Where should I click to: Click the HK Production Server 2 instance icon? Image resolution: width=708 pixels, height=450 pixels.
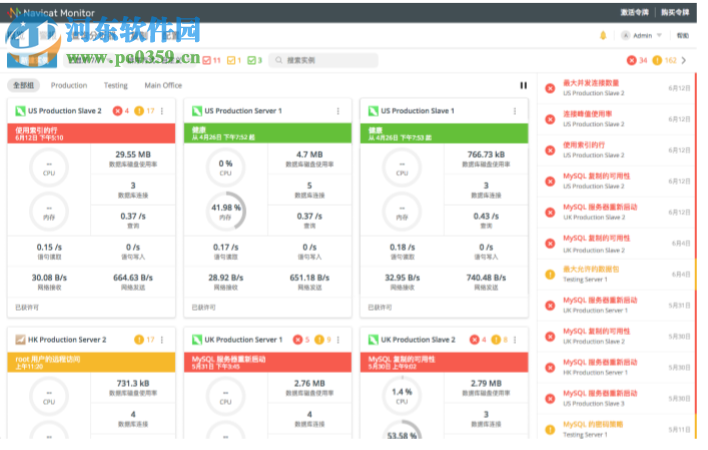(20, 340)
